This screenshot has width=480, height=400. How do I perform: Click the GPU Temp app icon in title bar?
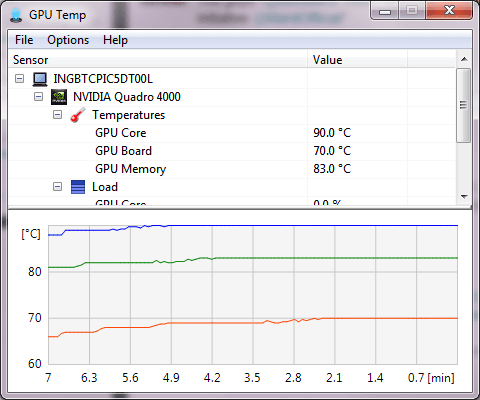point(15,15)
